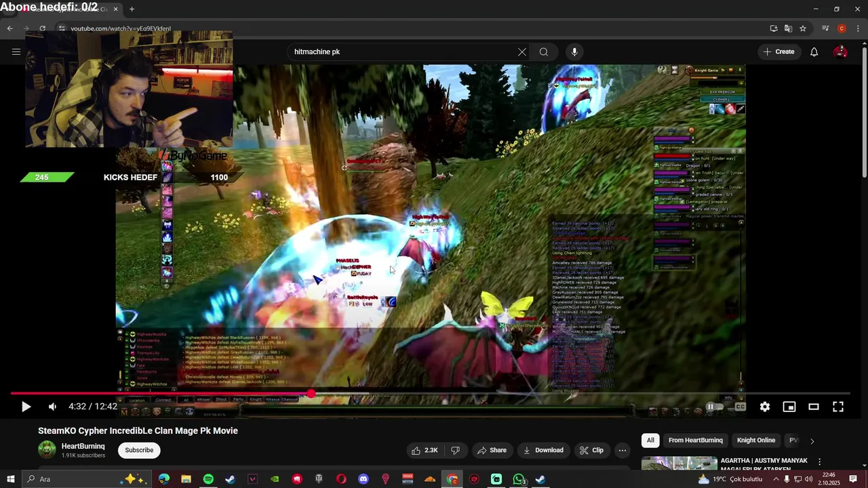Toggle theater mode
The height and width of the screenshot is (488, 868).
[x=814, y=407]
